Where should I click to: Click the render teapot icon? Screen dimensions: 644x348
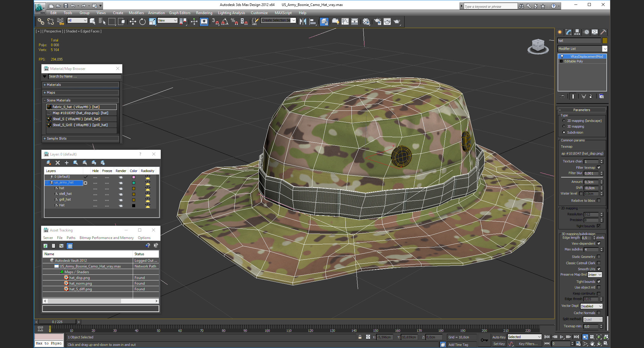397,21
